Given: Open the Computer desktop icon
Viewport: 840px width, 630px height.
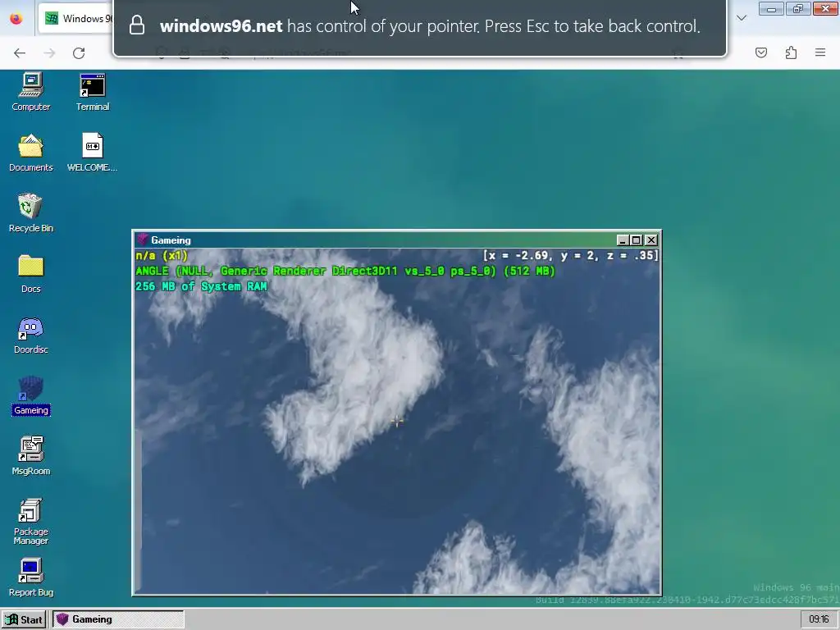Looking at the screenshot, I should tap(30, 92).
